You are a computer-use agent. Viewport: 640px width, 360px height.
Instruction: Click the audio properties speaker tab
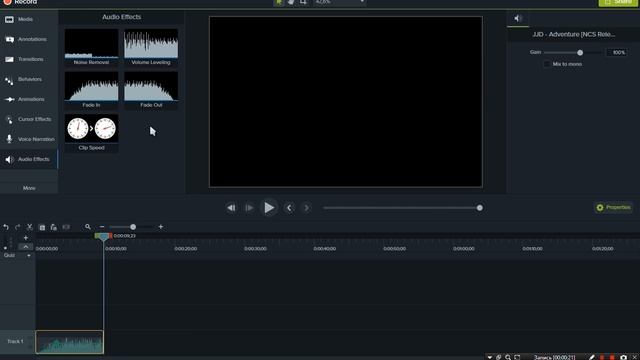click(x=518, y=18)
